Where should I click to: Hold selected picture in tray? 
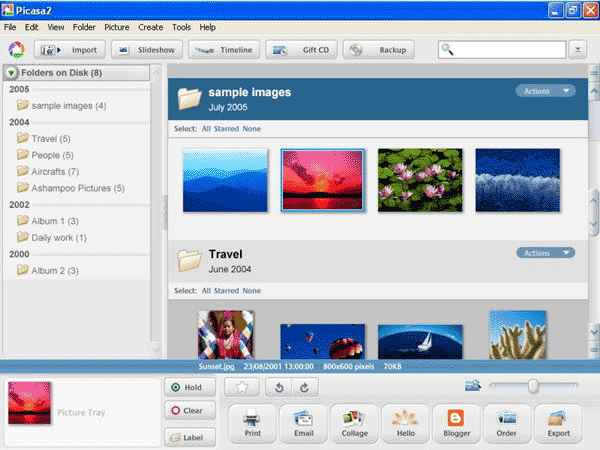tap(187, 387)
